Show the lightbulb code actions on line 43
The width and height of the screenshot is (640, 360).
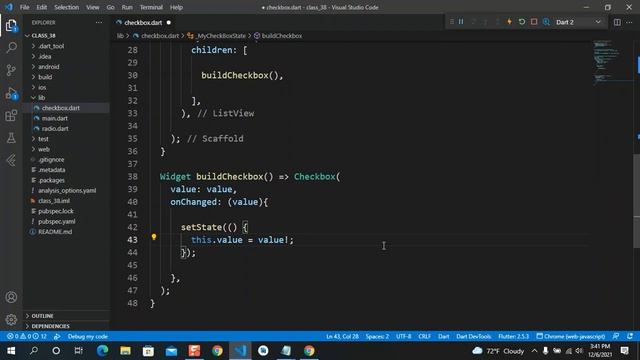click(x=154, y=237)
